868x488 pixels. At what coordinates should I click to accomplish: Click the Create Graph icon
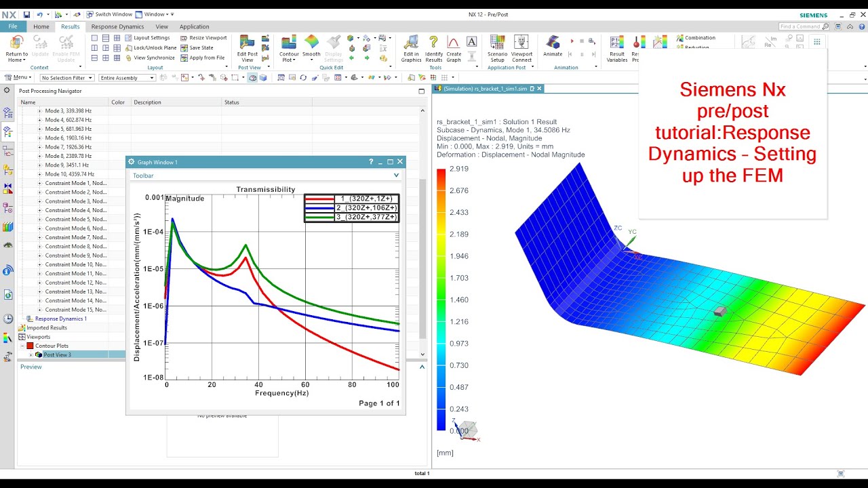coord(454,43)
